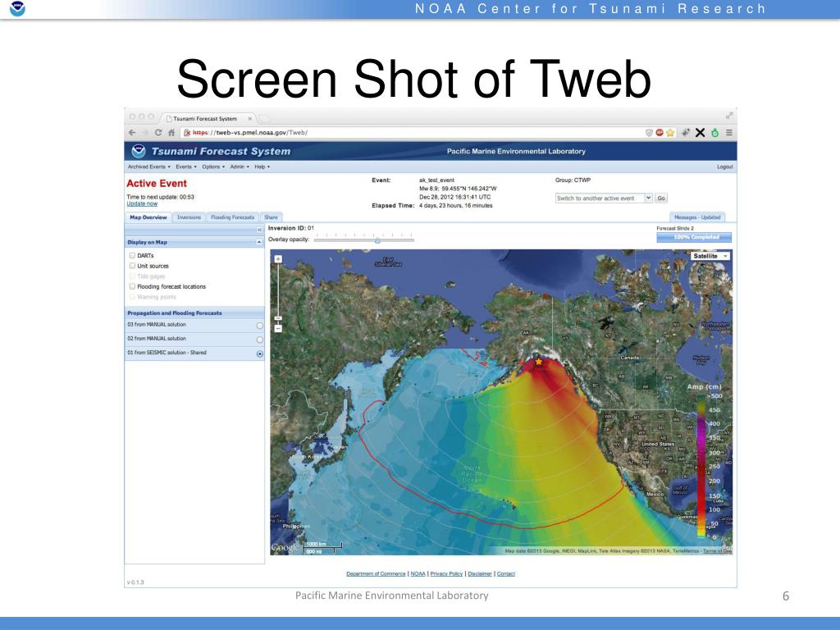Click the map zoom out minus button
The image size is (840, 630).
pyautogui.click(x=278, y=328)
